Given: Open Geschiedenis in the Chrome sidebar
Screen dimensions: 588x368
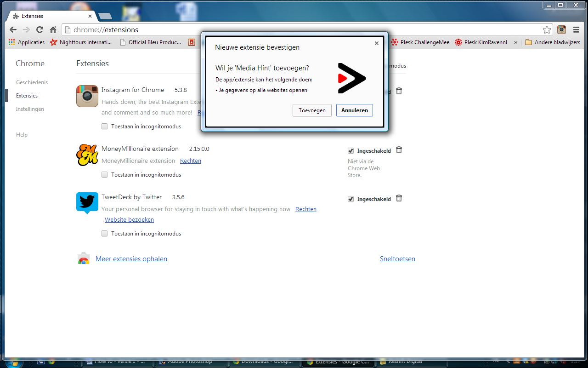Looking at the screenshot, I should [x=32, y=82].
